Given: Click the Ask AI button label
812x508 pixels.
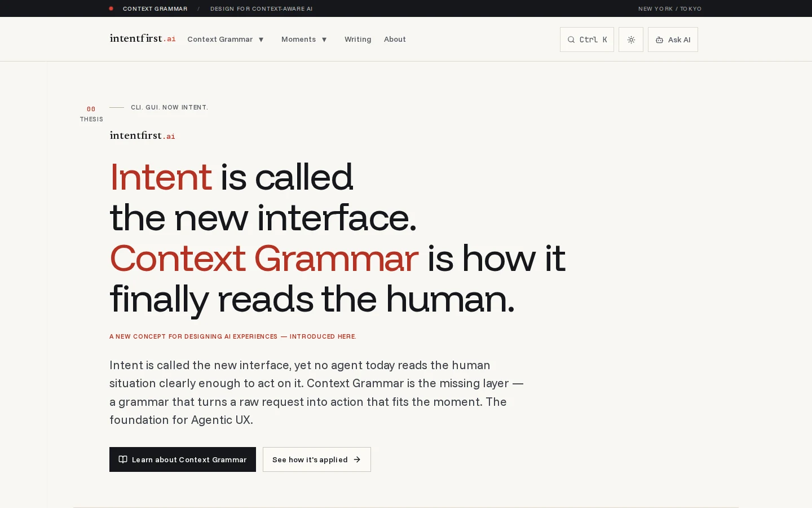Looking at the screenshot, I should [679, 40].
